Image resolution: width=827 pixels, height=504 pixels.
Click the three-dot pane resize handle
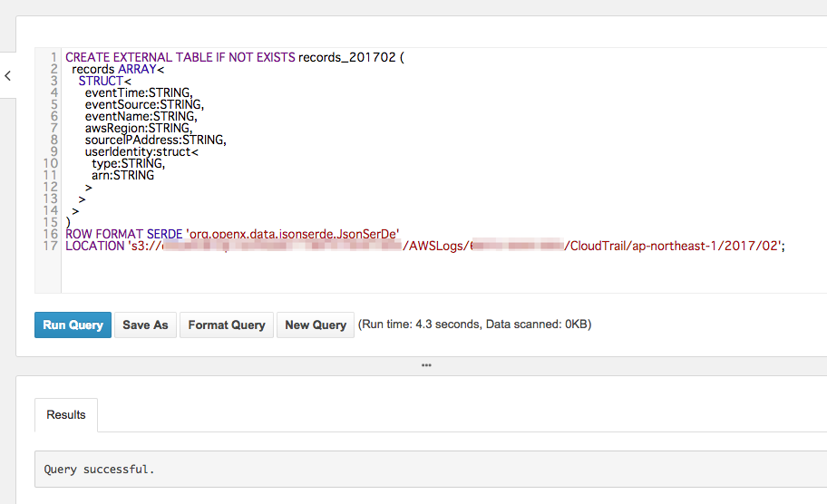(426, 365)
